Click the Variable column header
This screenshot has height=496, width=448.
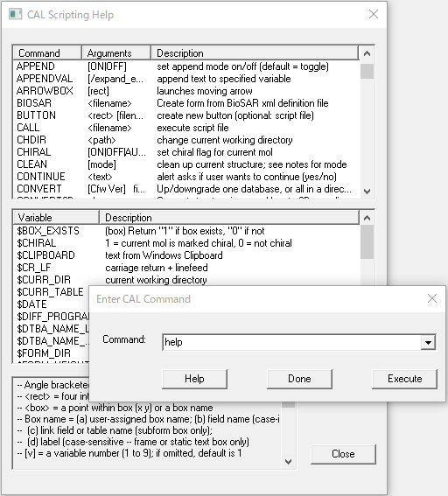(56, 218)
